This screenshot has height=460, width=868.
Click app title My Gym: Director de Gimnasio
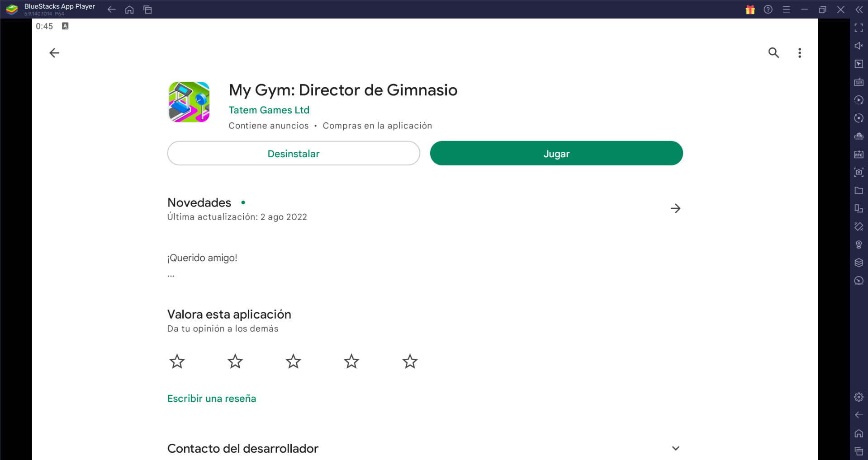click(343, 90)
